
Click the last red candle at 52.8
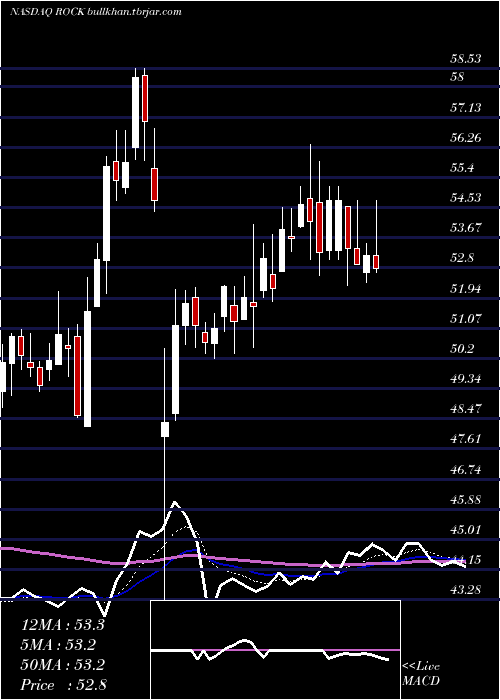(x=376, y=262)
